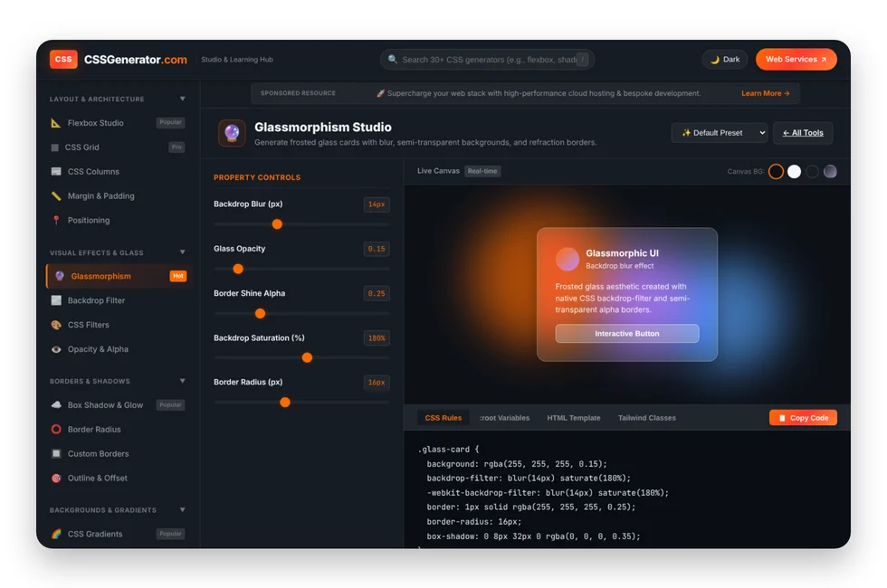The height and width of the screenshot is (588, 887).
Task: Click the search magnifier icon
Action: tap(392, 60)
